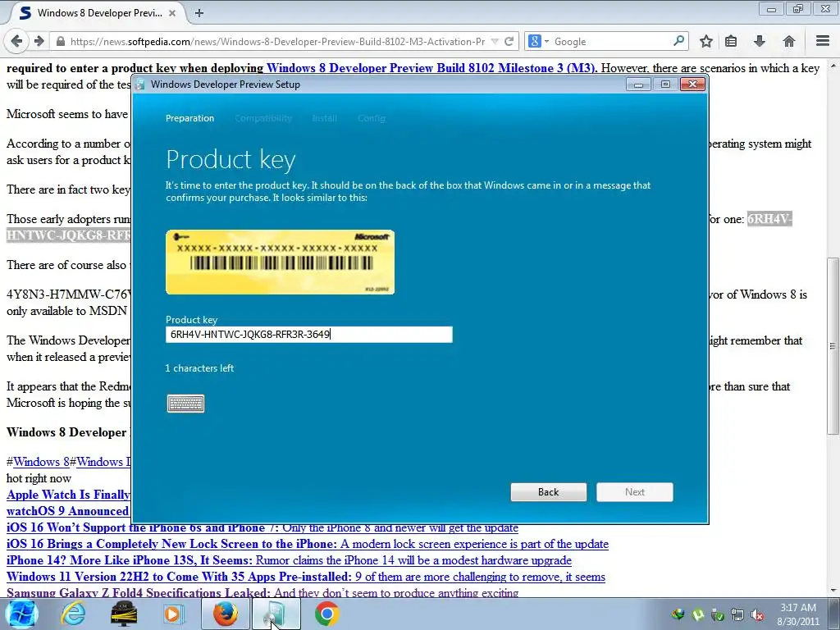Select the Install step tab in Setup
The height and width of the screenshot is (630, 840).
[x=324, y=118]
